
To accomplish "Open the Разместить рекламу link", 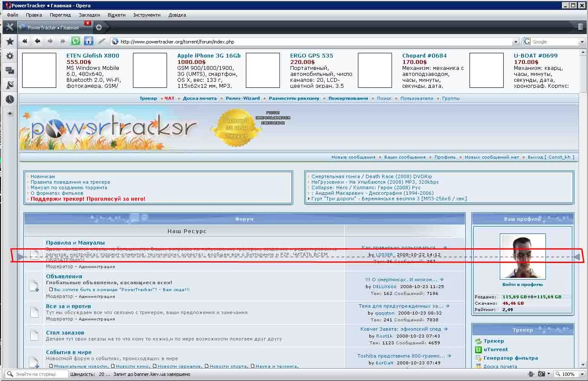I will [294, 98].
